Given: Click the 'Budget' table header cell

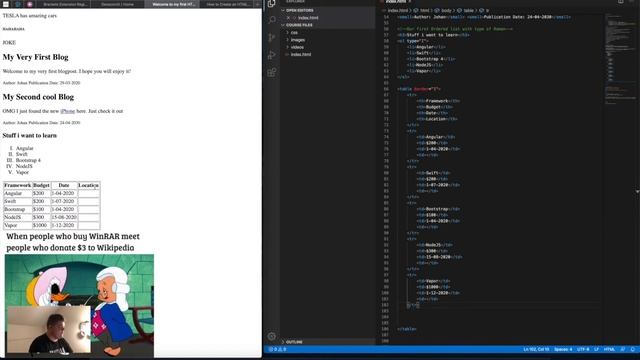Looking at the screenshot, I should (41, 185).
